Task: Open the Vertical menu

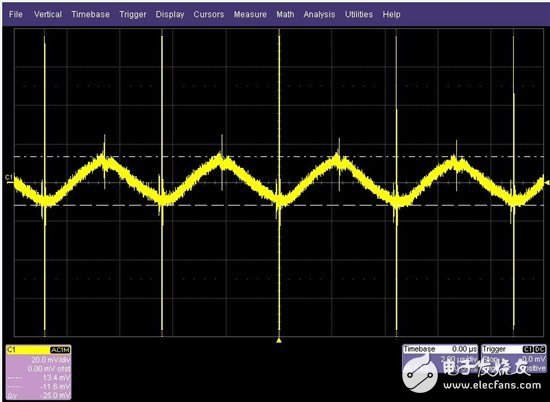Action: click(48, 14)
